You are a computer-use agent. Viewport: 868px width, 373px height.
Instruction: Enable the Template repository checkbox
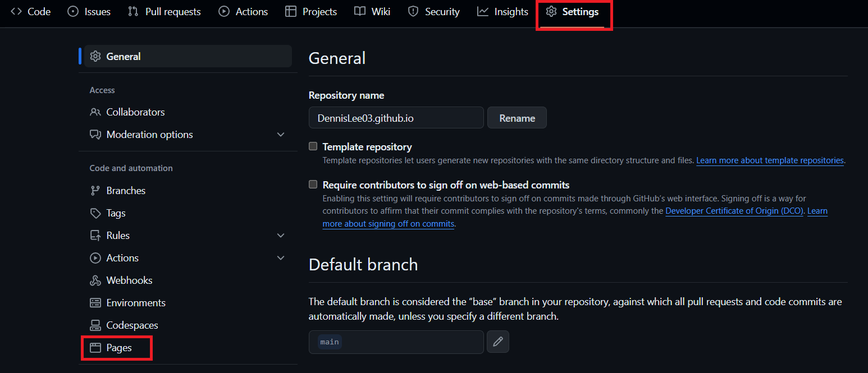(313, 146)
